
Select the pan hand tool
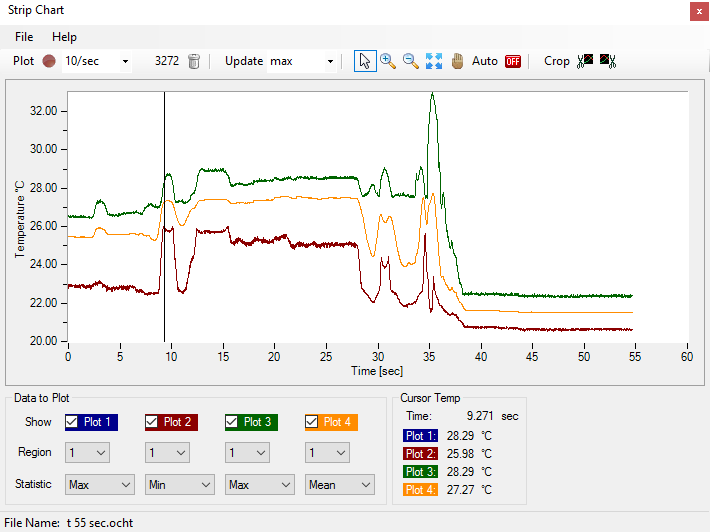coord(458,61)
